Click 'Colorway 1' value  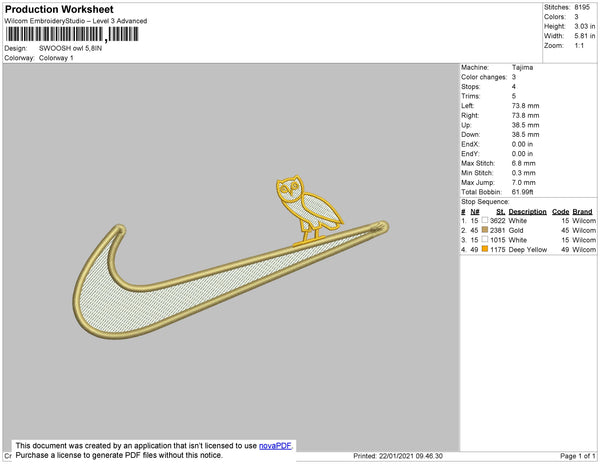[x=56, y=58]
